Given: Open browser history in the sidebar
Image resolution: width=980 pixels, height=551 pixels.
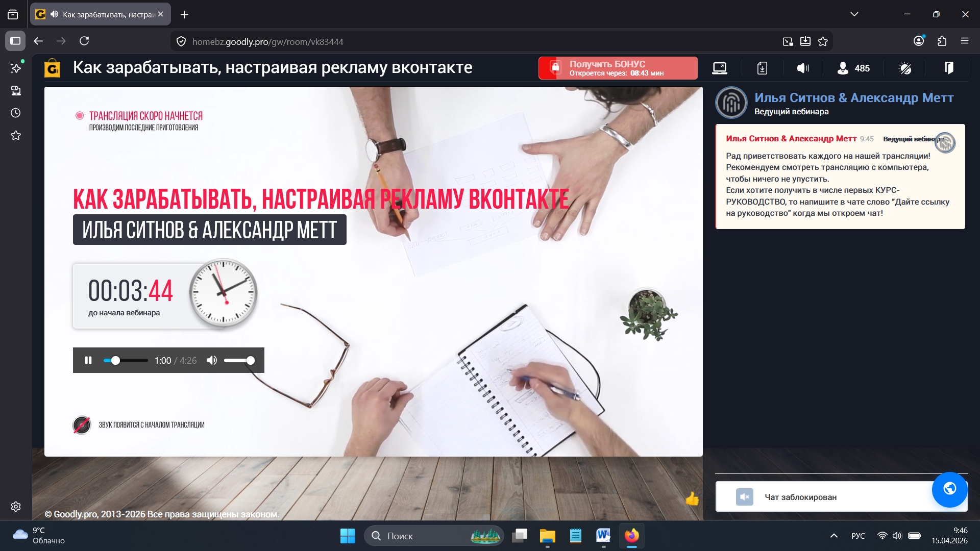Looking at the screenshot, I should pyautogui.click(x=15, y=113).
